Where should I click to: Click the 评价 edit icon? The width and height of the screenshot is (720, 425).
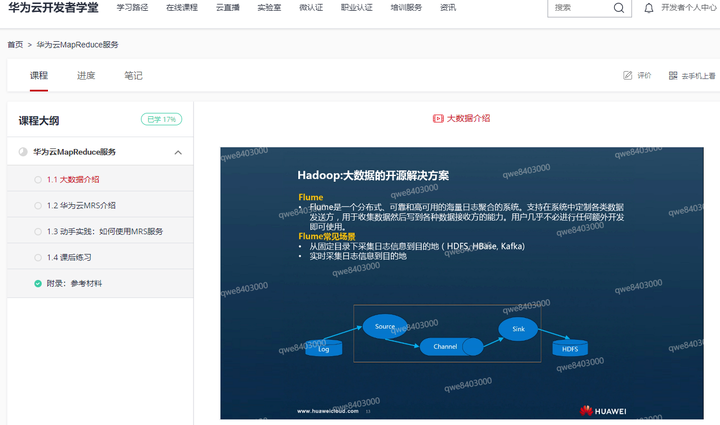point(627,75)
